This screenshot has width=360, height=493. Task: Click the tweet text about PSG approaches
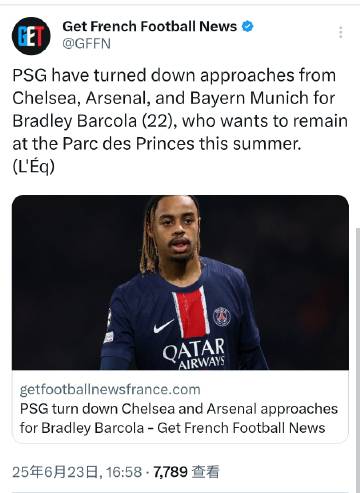180,121
